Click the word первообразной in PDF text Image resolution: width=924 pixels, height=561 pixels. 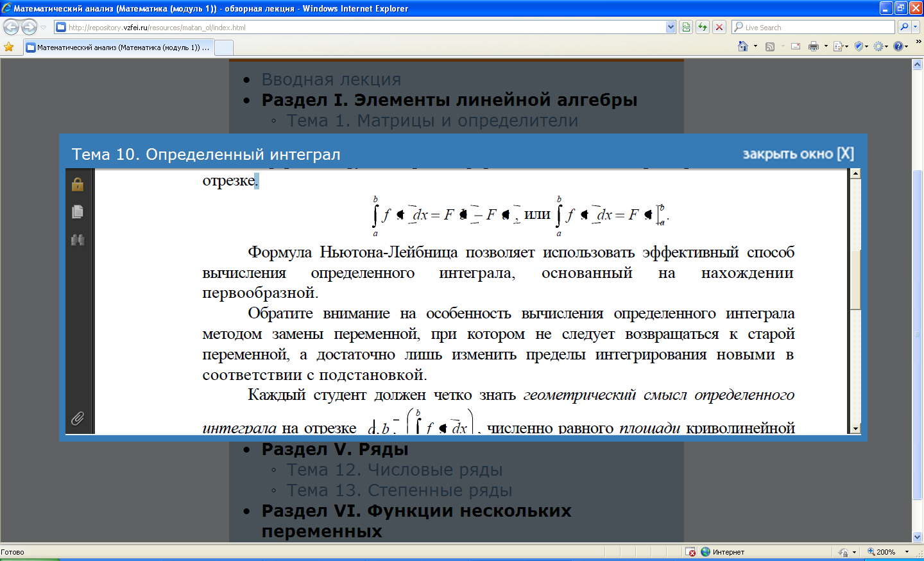(x=260, y=293)
